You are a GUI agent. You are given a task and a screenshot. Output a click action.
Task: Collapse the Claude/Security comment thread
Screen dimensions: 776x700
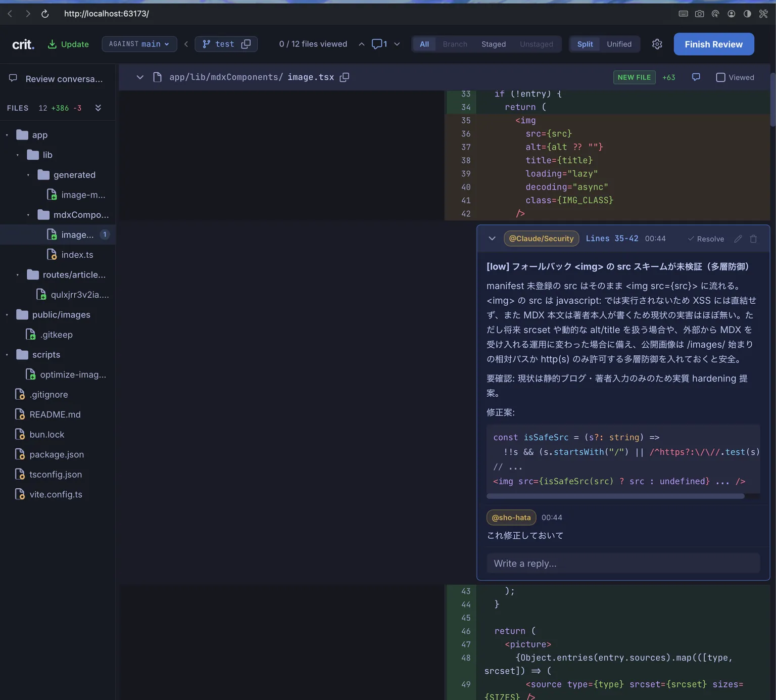pos(492,239)
